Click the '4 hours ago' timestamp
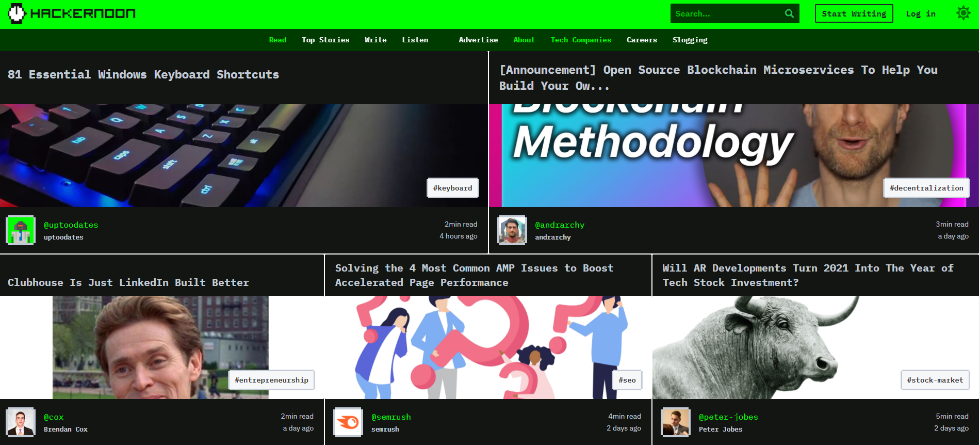 [459, 236]
